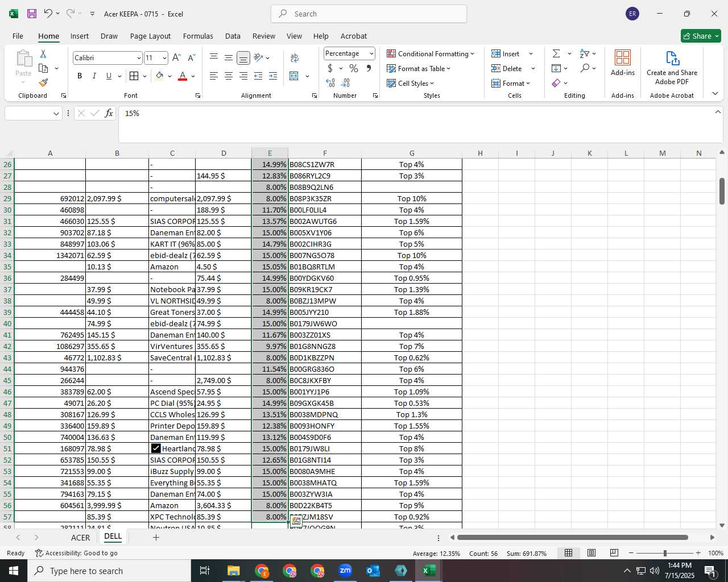Switch to the Insert ribbon tab

point(80,36)
